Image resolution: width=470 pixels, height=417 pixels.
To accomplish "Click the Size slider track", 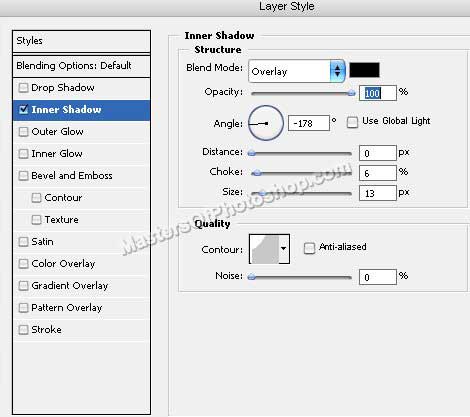I will [301, 193].
